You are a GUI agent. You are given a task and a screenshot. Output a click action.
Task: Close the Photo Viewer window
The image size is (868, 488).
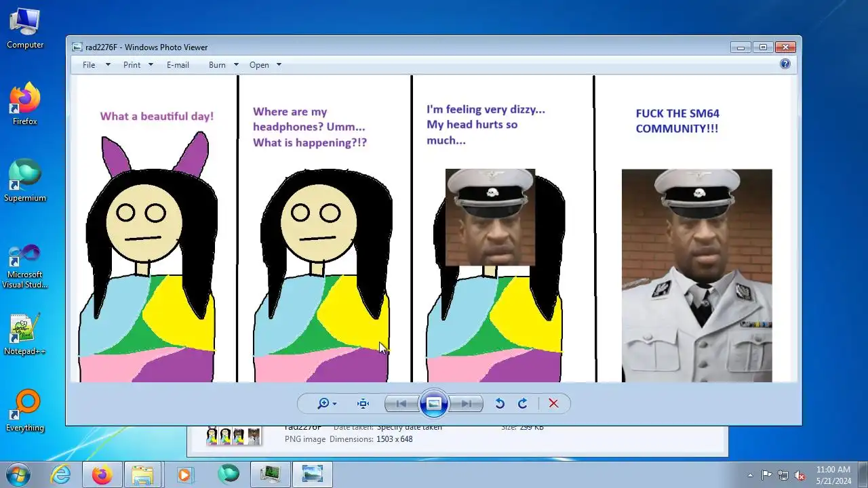[x=785, y=47]
